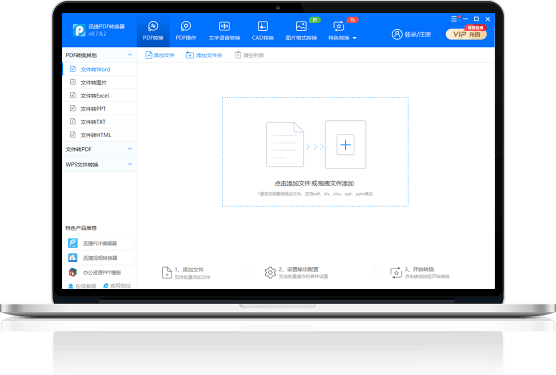Switch to the PDF操作 tab
Viewport: 556px width, 375px height.
[186, 30]
